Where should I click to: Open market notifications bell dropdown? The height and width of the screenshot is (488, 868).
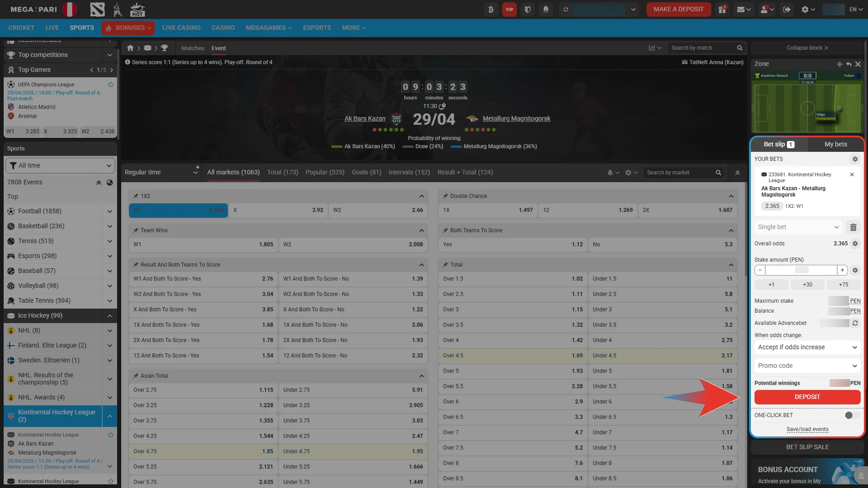(x=613, y=173)
